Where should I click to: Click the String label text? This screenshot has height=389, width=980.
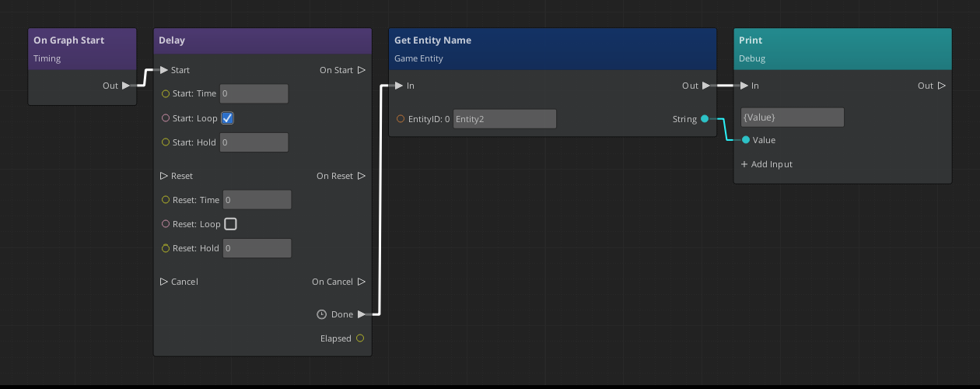pyautogui.click(x=685, y=119)
